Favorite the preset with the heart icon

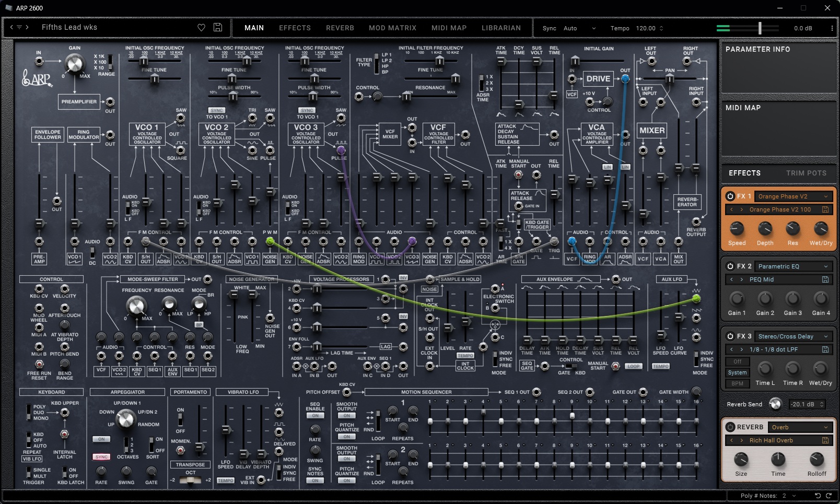[x=201, y=28]
